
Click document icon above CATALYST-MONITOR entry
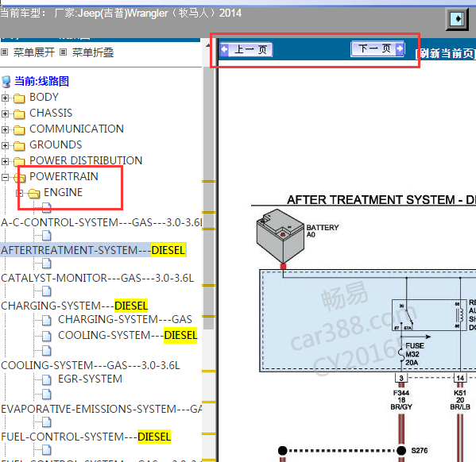pyautogui.click(x=46, y=263)
